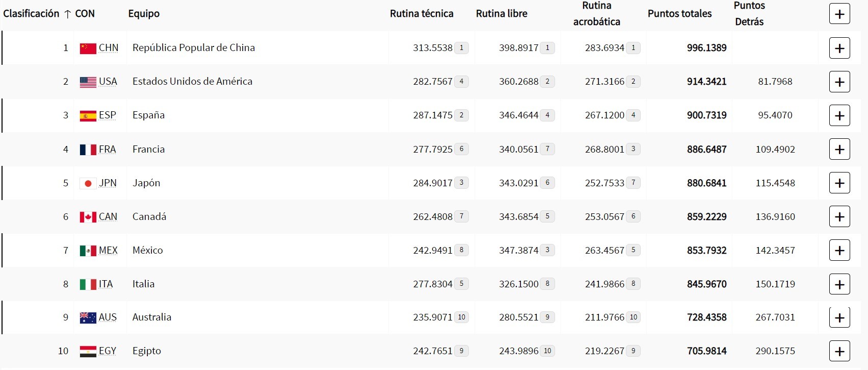Viewport: 868px width, 370px height.
Task: Expand Canadá row with plus button
Action: click(839, 216)
